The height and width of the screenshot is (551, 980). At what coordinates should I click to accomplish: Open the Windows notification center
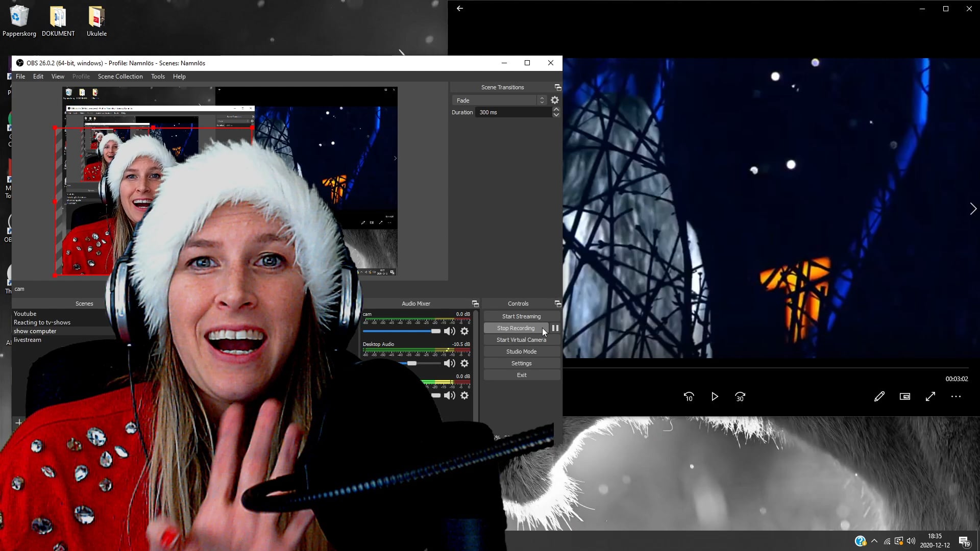coord(964,541)
